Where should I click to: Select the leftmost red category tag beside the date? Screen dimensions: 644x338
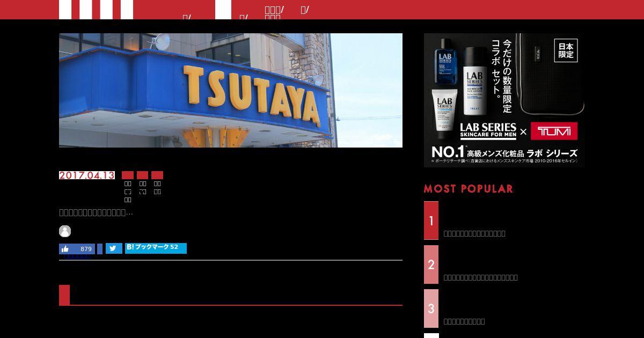tap(128, 175)
